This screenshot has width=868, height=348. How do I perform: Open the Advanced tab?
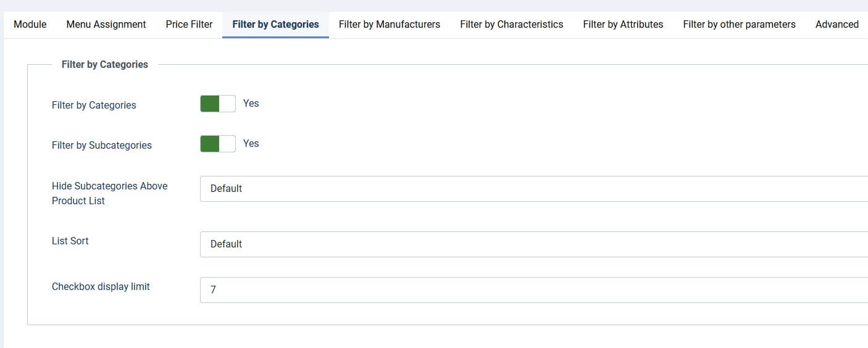(837, 25)
